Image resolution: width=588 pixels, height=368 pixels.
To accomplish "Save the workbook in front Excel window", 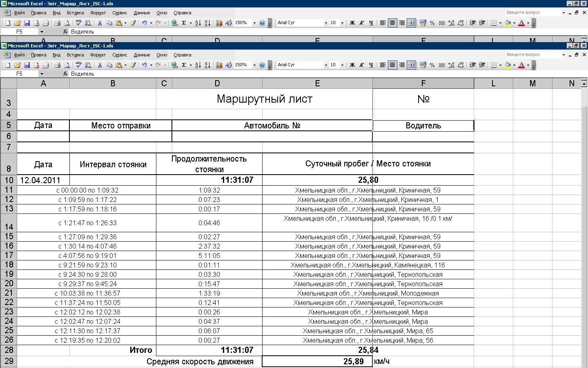I will click(x=27, y=65).
